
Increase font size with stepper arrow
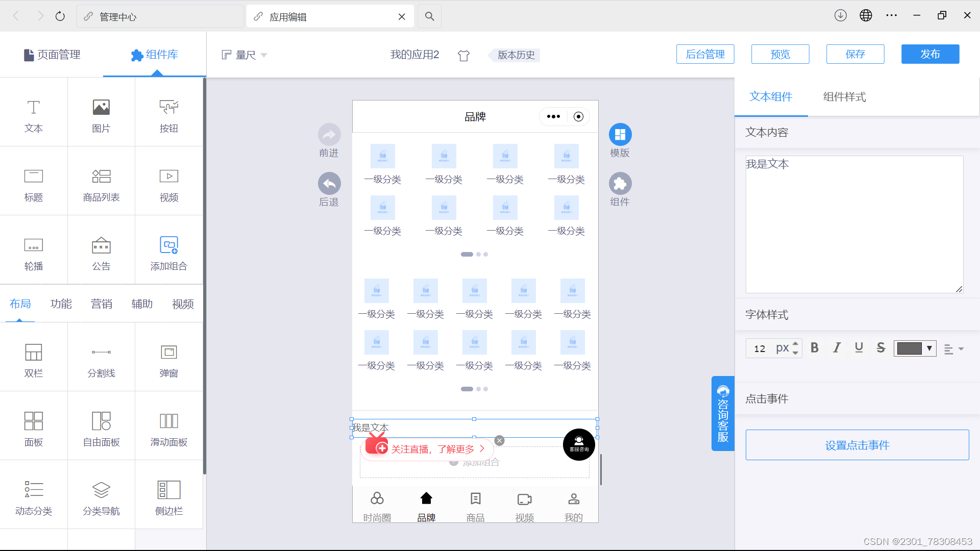click(795, 344)
